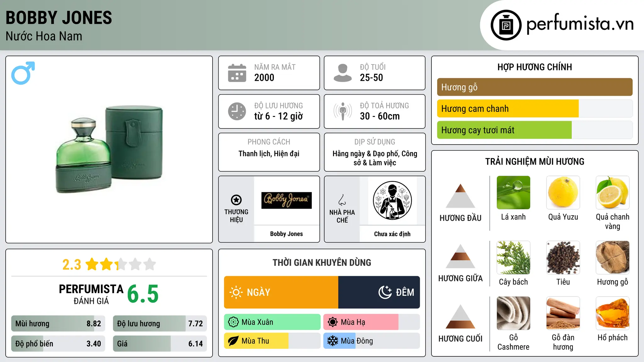
Task: Click the Thời gian khuyên dùng heading
Action: click(x=322, y=262)
